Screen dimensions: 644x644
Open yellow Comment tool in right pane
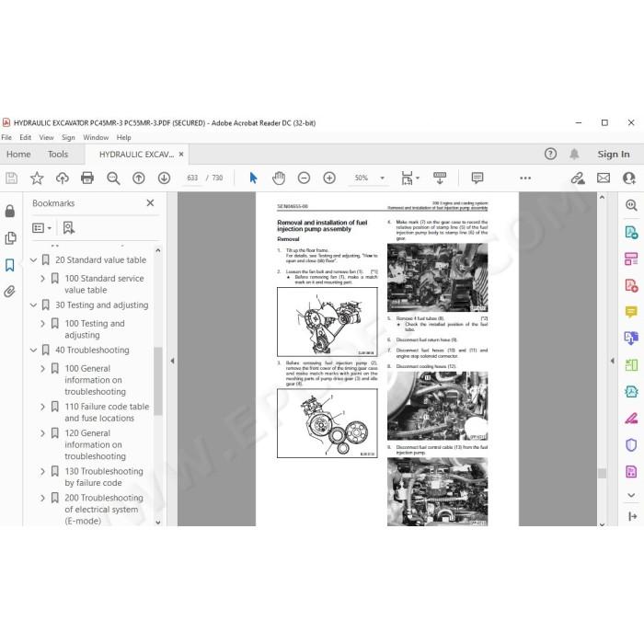[x=631, y=312]
